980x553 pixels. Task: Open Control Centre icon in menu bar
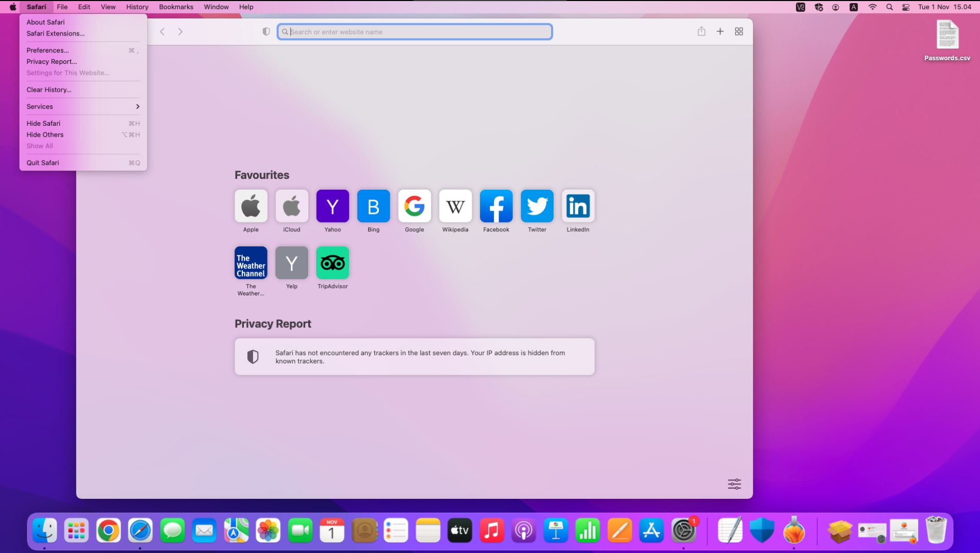(906, 7)
